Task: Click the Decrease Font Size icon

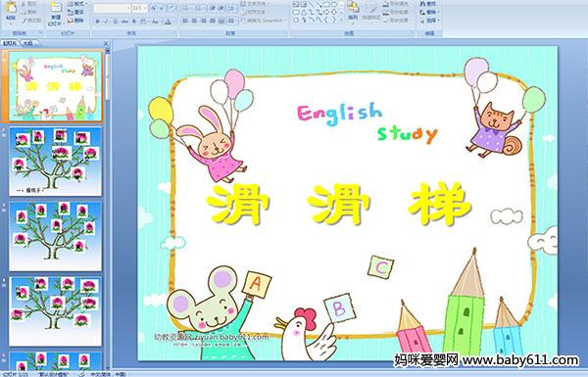Action: pos(162,8)
